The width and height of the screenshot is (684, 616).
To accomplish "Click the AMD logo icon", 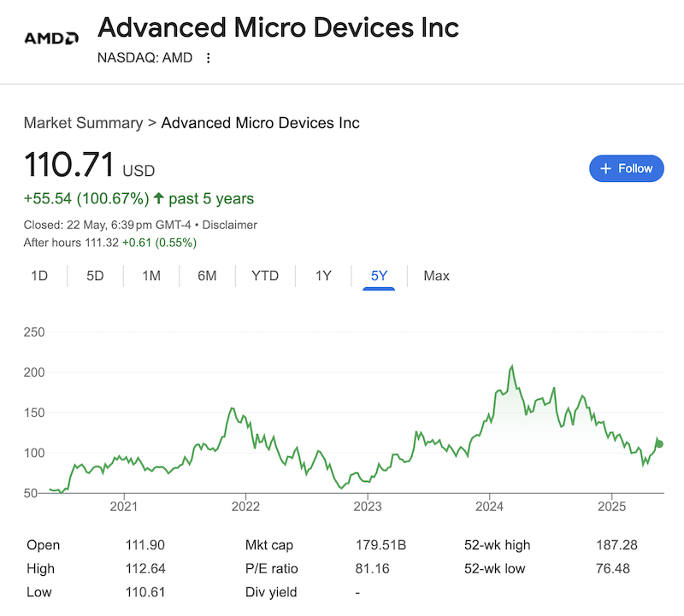I will 52,38.
